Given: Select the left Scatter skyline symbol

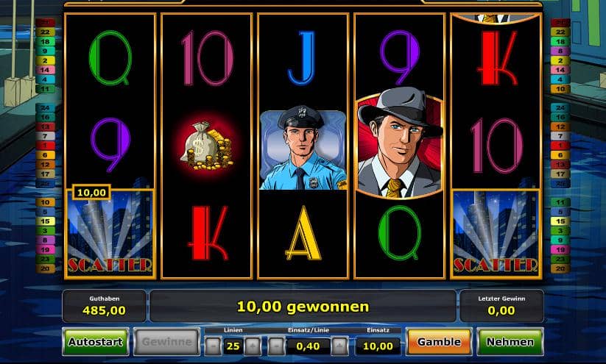Looking at the screenshot, I should 110,233.
